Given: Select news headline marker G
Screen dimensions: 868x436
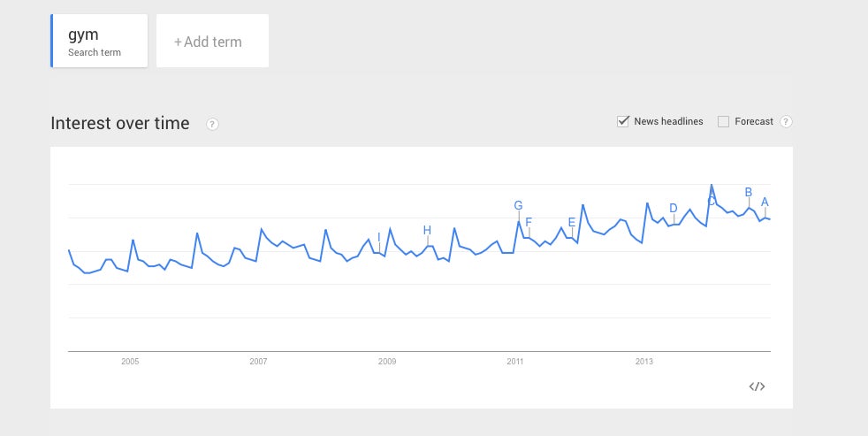Looking at the screenshot, I should (x=518, y=205).
